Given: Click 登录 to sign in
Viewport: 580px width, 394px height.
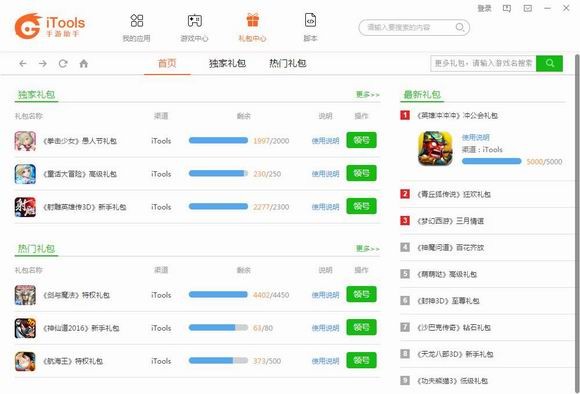Looking at the screenshot, I should pos(484,9).
